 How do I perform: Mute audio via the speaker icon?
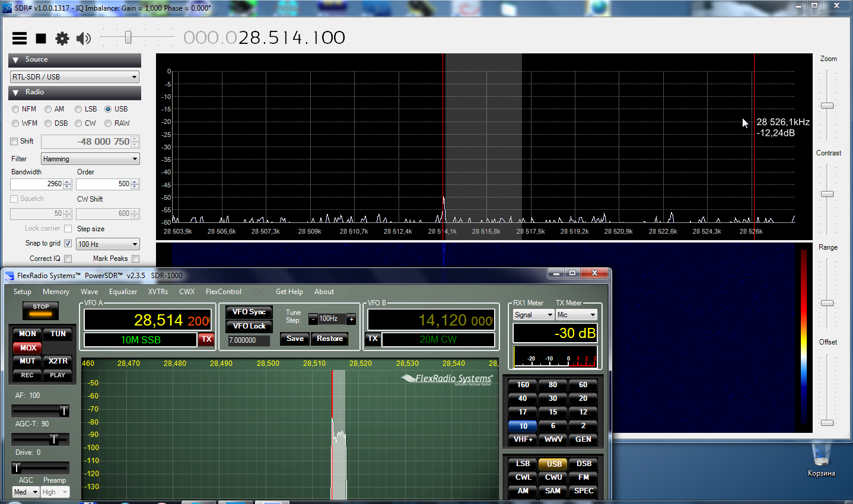[x=84, y=39]
